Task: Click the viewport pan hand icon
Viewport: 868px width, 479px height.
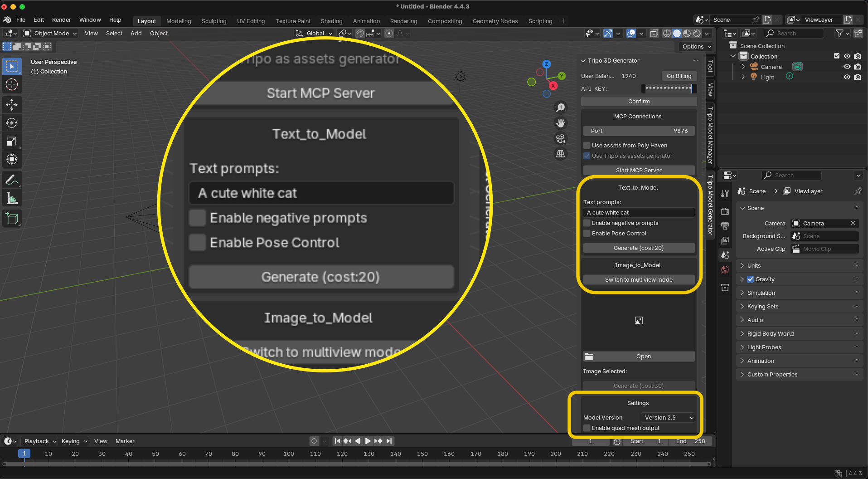Action: tap(561, 123)
